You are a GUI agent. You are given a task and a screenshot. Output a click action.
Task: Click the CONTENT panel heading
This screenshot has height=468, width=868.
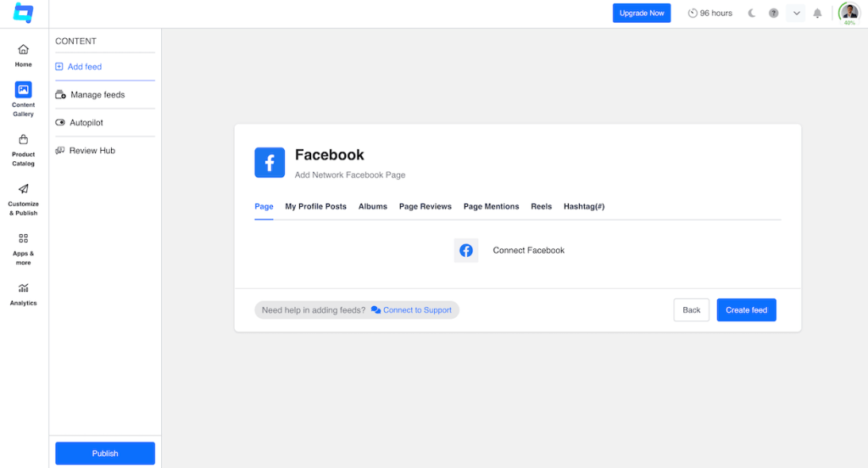pos(75,41)
